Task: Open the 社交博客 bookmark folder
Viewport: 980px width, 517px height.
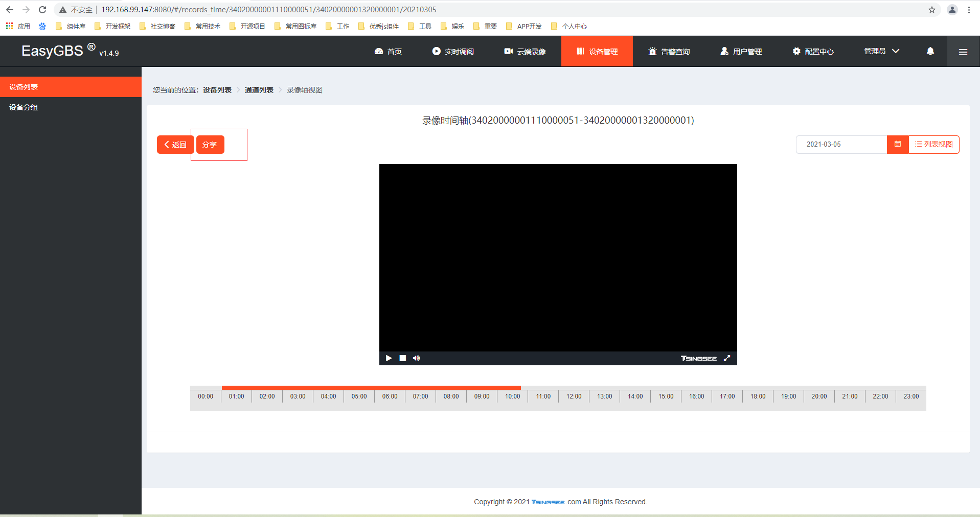Action: [x=157, y=26]
